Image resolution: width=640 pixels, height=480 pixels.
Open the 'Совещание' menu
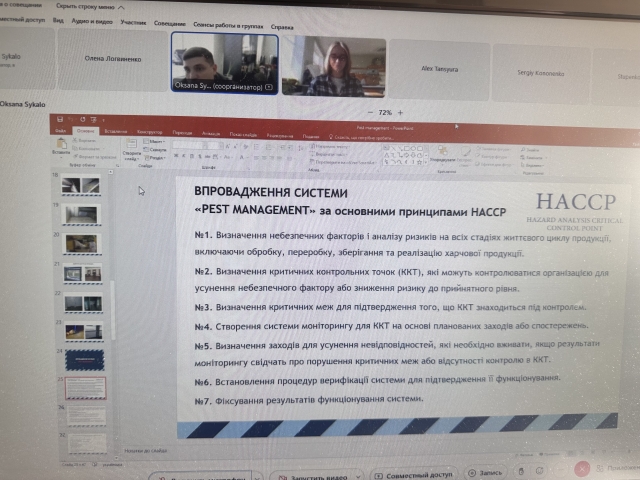pyautogui.click(x=169, y=24)
